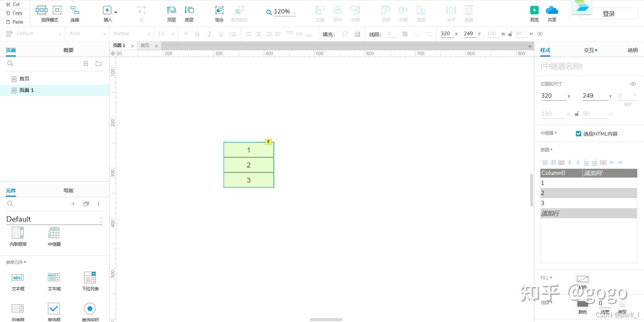
Task: Toggle underline formatting
Action: click(x=221, y=34)
